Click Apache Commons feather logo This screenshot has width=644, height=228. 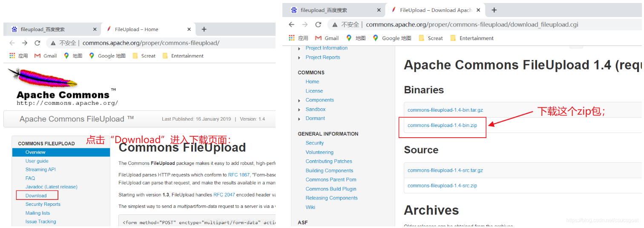pos(43,78)
